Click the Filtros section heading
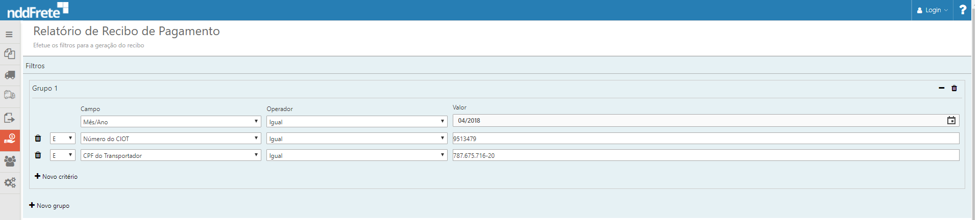 click(35, 66)
